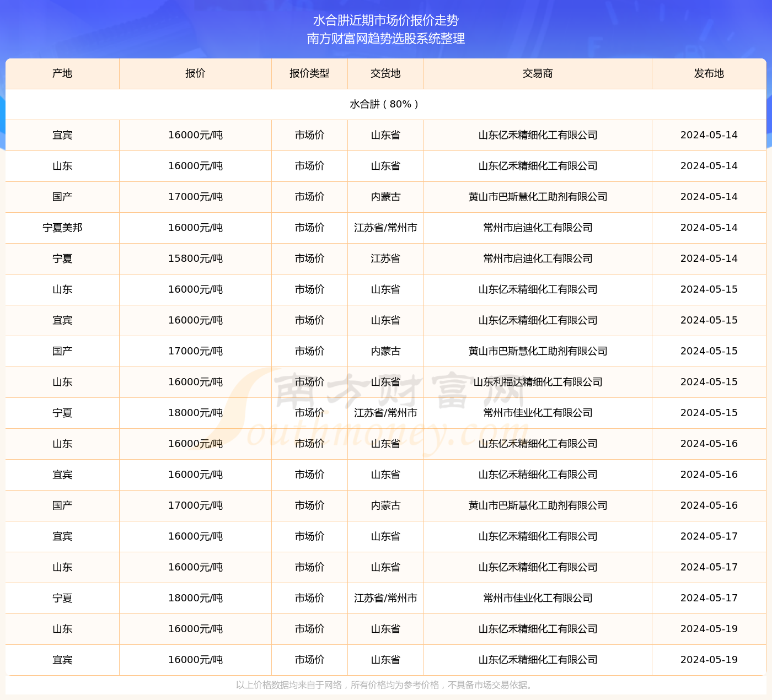Click 黄山市巴斯慧化工助剂有限公司 in the 2024-05-14 row

click(x=538, y=197)
